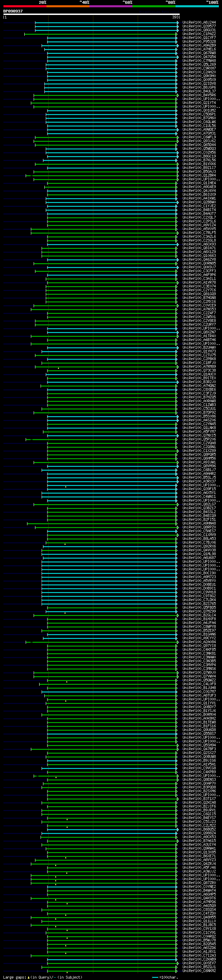Screen dimensions: 222x980
Task: Click the UniRef100_B8GC19 label
Action: click(x=199, y=156)
